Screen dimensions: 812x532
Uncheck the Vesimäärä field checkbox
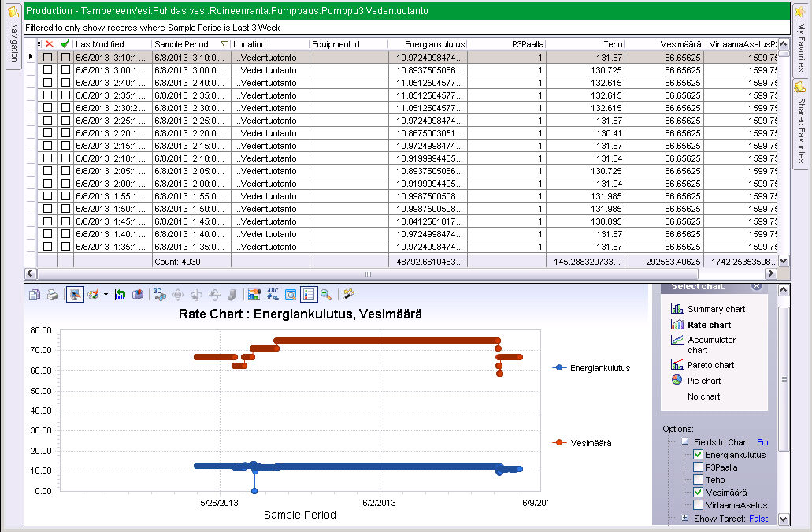pyautogui.click(x=698, y=493)
